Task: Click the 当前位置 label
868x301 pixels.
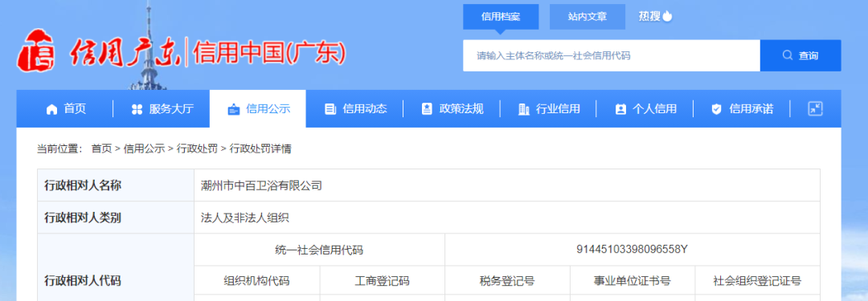Action: pyautogui.click(x=59, y=148)
